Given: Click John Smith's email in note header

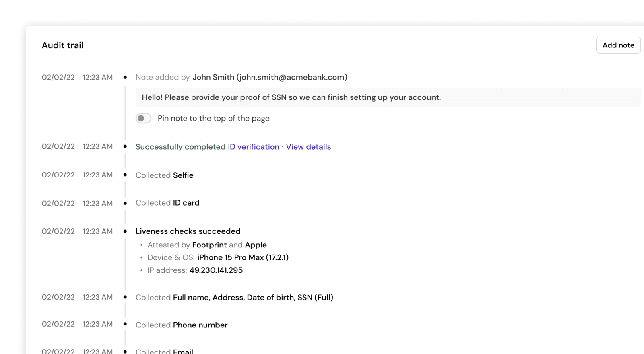Looking at the screenshot, I should pos(292,77).
